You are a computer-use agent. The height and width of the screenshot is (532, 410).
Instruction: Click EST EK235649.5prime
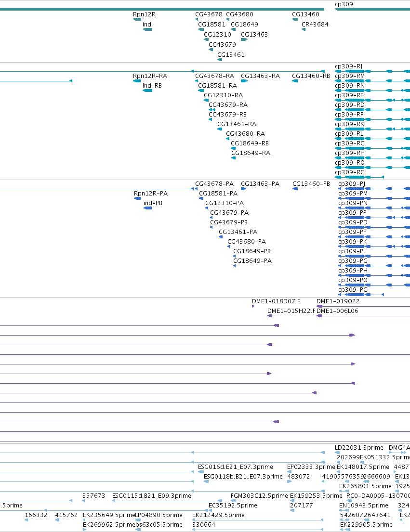point(109,515)
